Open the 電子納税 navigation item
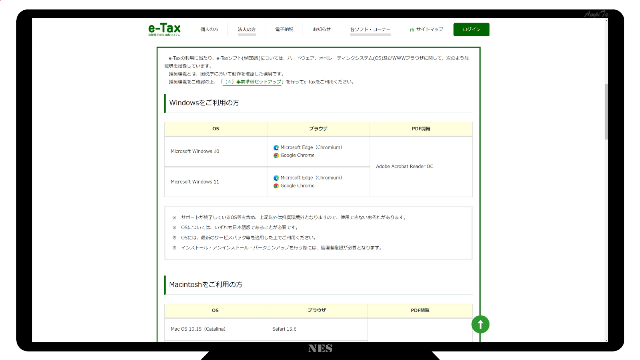 [x=284, y=29]
